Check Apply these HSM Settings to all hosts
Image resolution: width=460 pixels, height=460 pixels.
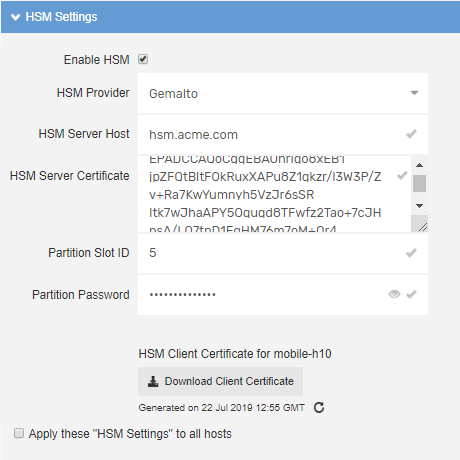coord(19,433)
